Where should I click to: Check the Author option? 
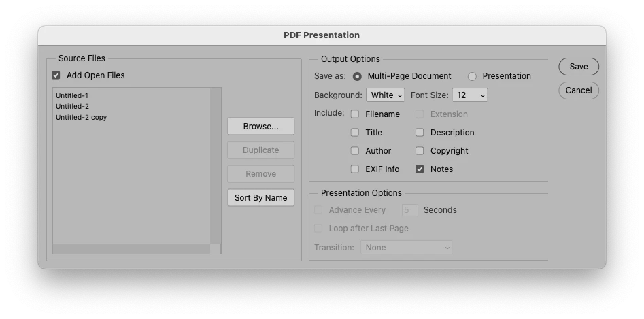tap(355, 151)
